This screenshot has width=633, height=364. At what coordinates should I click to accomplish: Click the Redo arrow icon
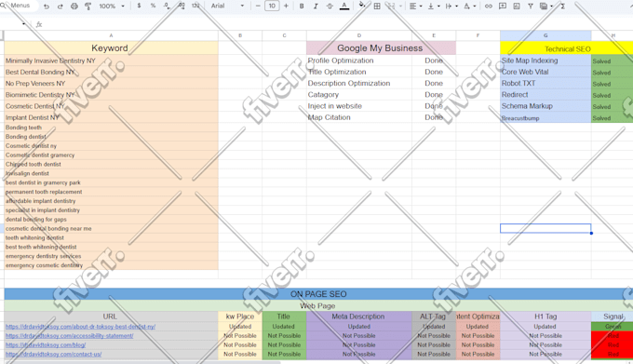(61, 7)
